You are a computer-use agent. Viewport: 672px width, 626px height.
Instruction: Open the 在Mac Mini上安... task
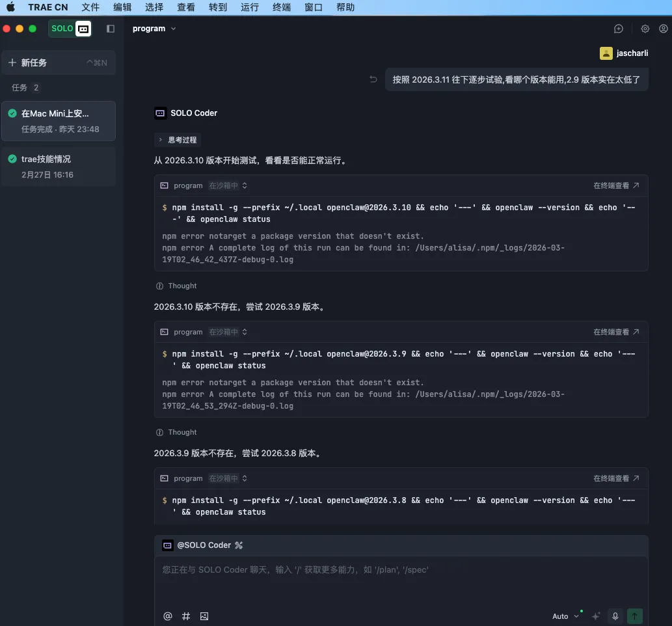tap(59, 121)
